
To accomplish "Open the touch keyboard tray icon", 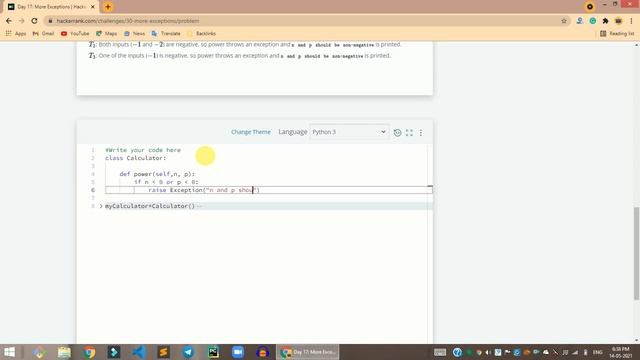I will pyautogui.click(x=440, y=352).
